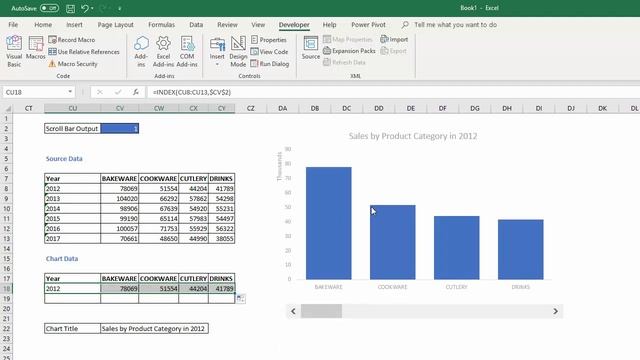Switch to the View tab

coord(258,24)
